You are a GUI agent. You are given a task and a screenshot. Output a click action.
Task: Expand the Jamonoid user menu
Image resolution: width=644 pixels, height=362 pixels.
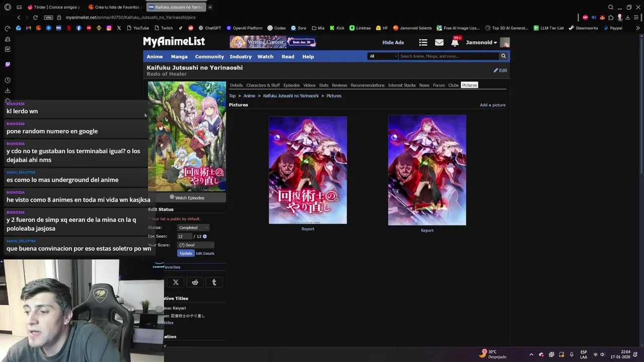click(481, 43)
